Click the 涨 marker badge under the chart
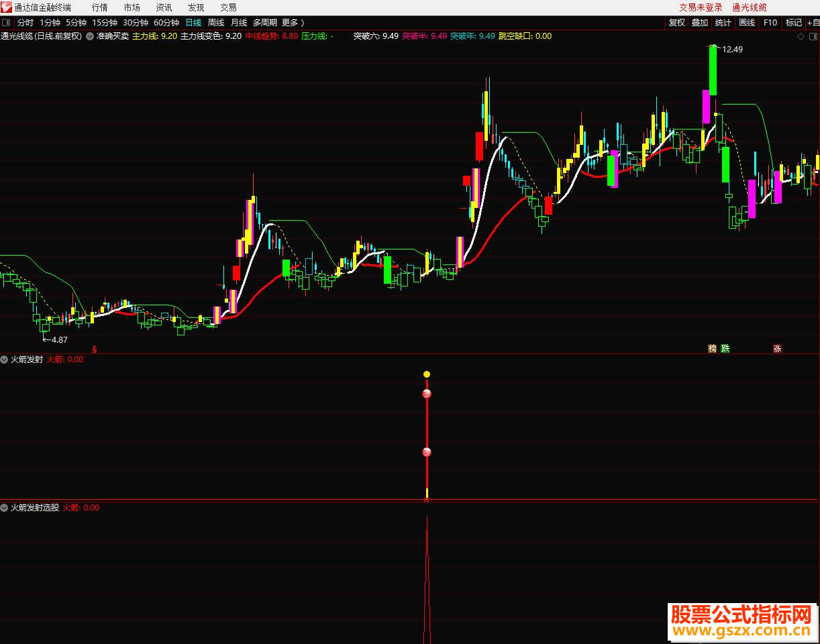 tap(777, 349)
